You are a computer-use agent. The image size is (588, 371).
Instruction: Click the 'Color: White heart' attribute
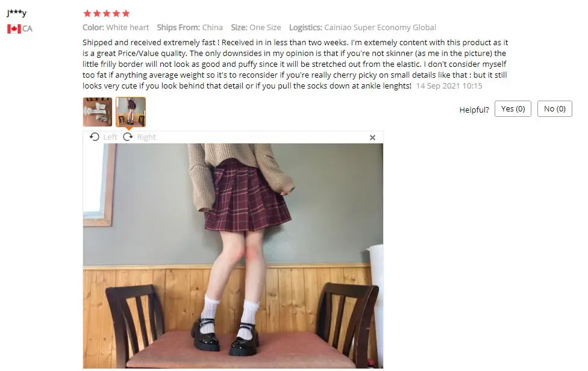(x=116, y=27)
